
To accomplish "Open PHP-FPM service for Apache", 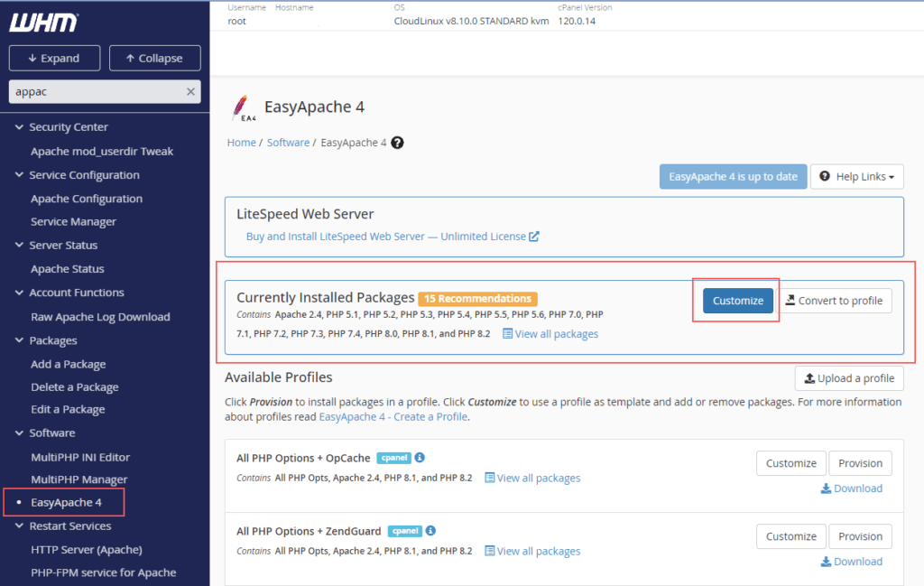I will [x=103, y=572].
